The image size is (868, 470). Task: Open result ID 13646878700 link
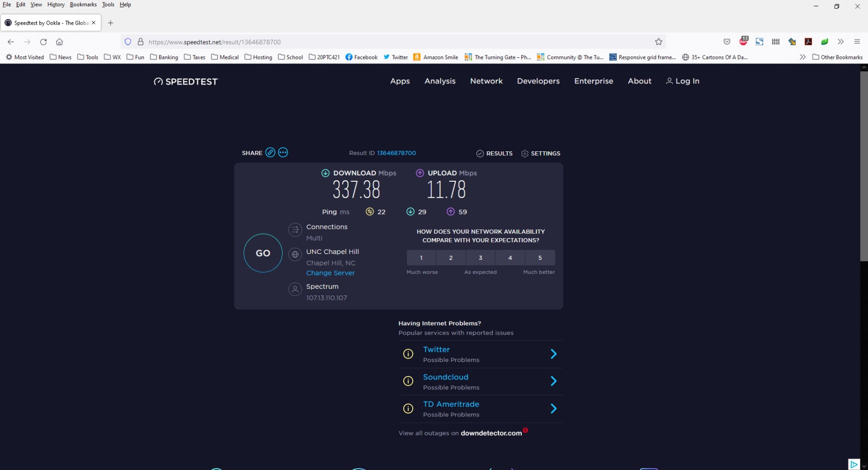pos(396,153)
